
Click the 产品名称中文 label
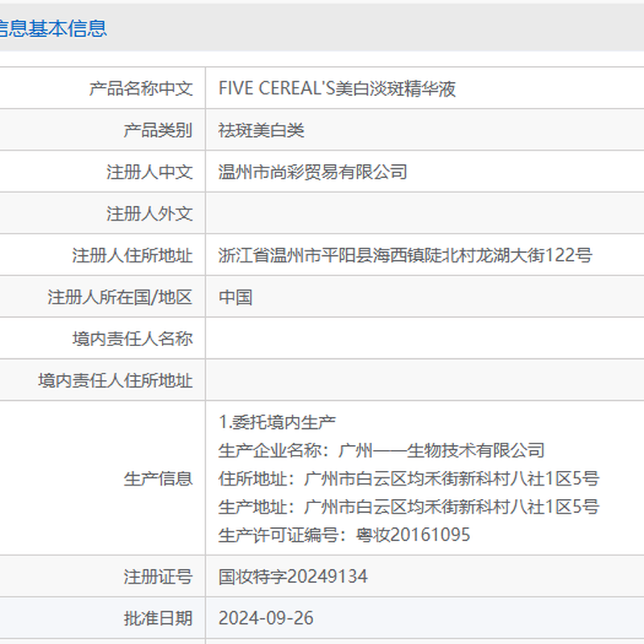[x=141, y=89]
